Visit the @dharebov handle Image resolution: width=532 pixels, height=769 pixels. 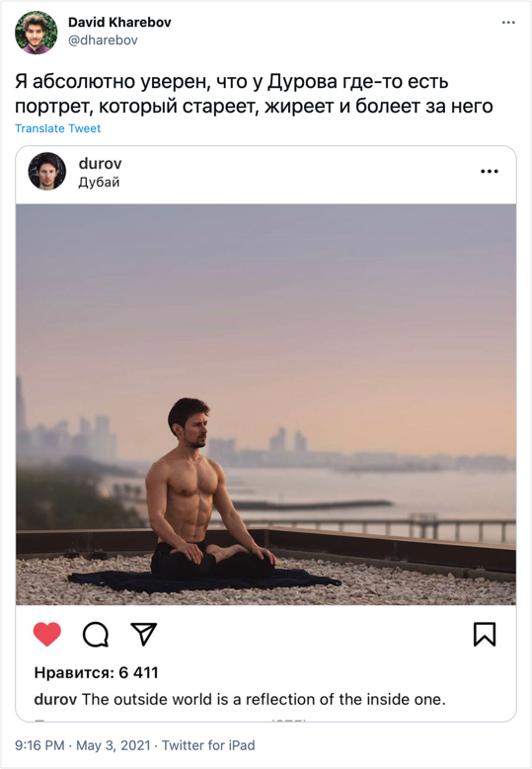click(103, 40)
